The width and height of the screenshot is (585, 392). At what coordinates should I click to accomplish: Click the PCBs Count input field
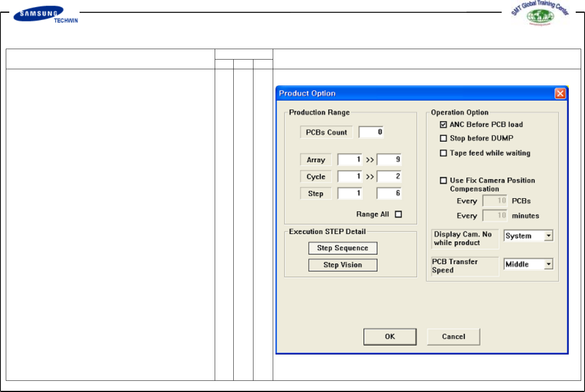(371, 132)
